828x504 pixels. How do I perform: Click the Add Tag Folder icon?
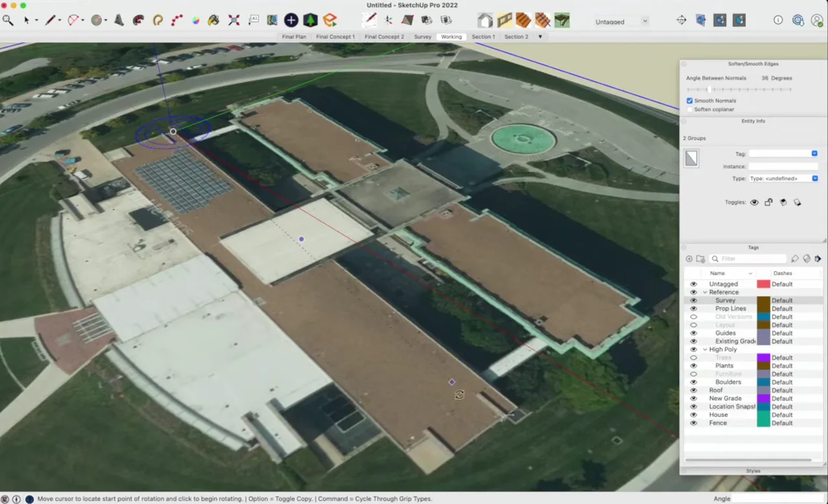[700, 259]
